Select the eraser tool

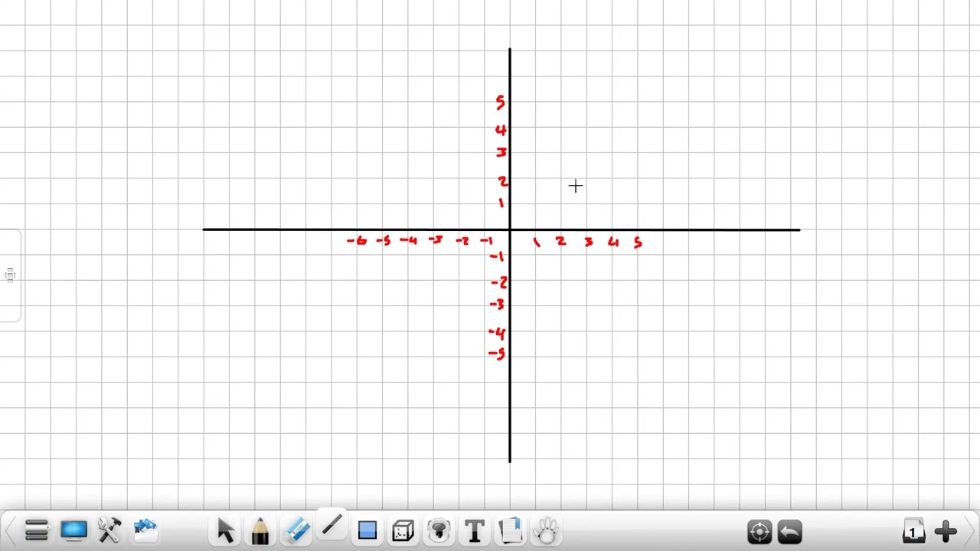(296, 530)
